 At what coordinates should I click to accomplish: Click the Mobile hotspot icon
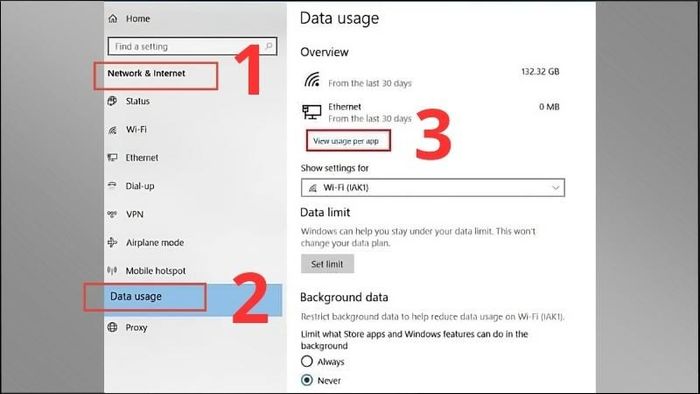(112, 270)
